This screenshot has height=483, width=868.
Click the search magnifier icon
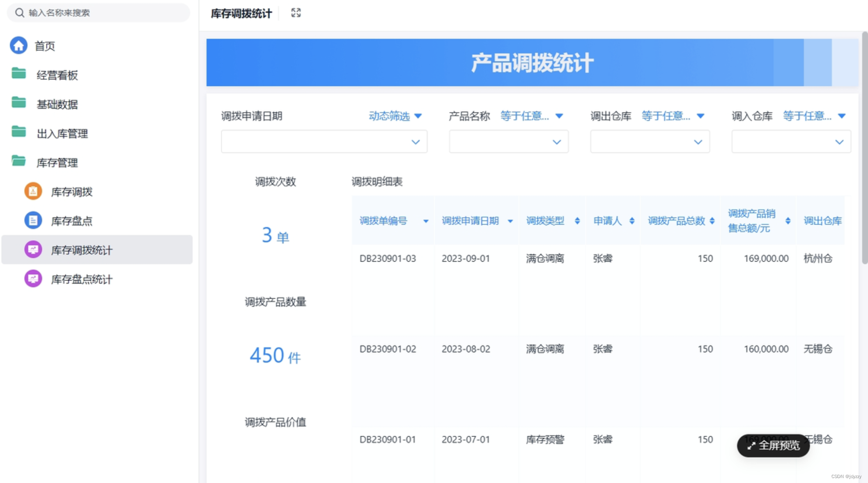pos(19,13)
